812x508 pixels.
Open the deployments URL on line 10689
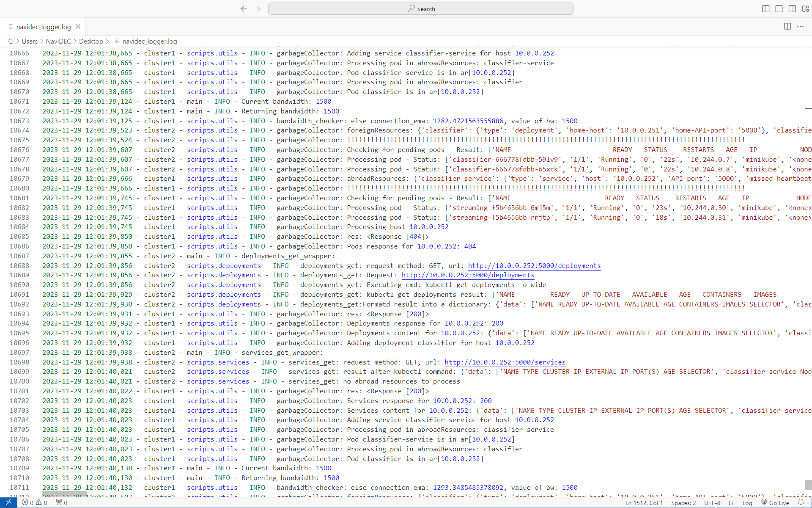click(x=468, y=275)
